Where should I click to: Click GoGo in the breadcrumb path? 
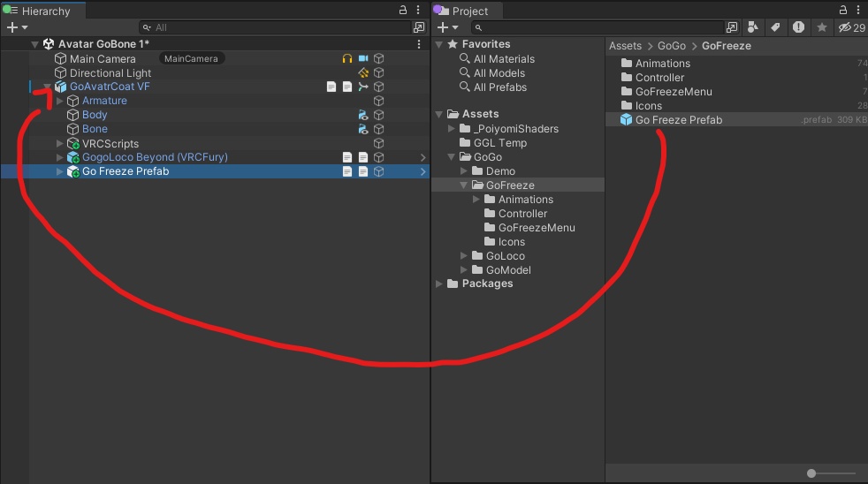pos(672,46)
